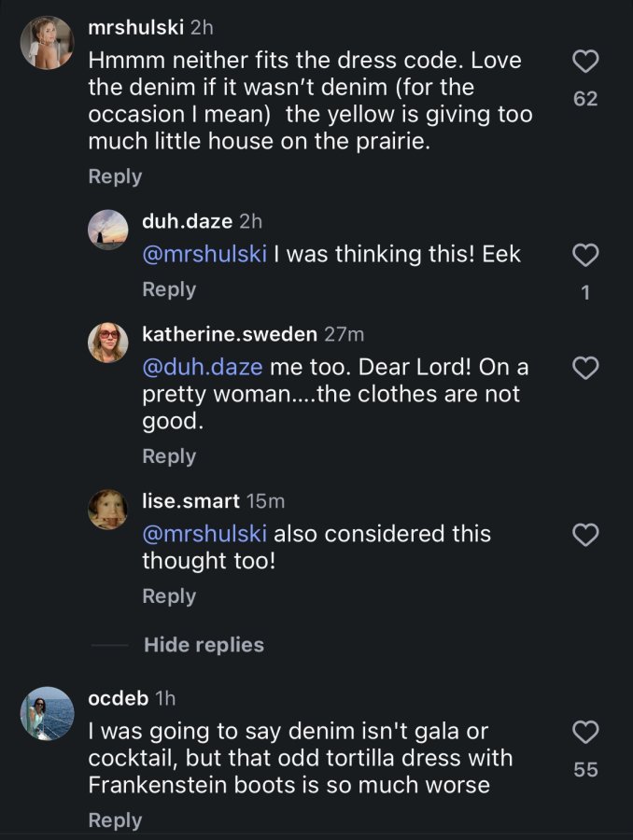Viewport: 633px width, 840px height.
Task: Tap heart on duh.daze's reply
Action: (x=585, y=255)
